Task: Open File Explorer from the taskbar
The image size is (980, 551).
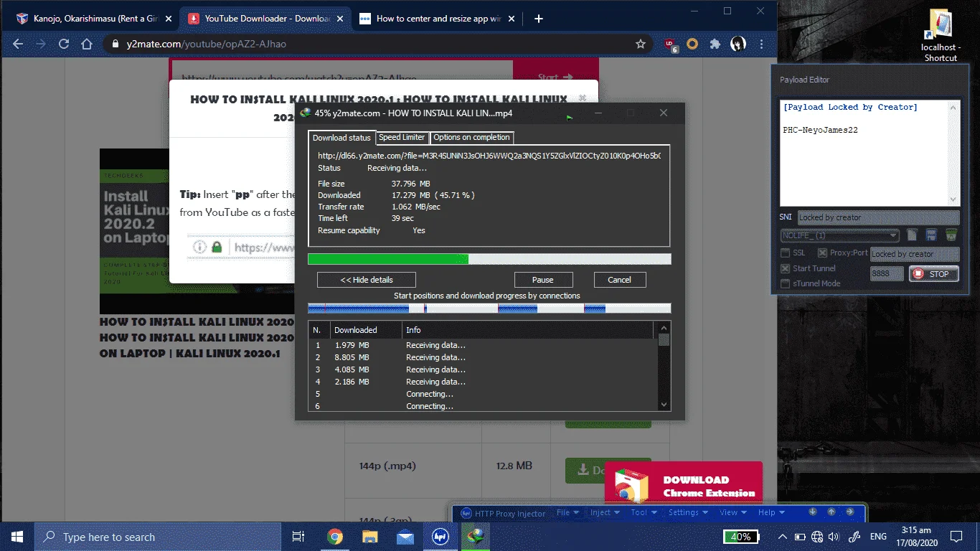Action: (369, 536)
